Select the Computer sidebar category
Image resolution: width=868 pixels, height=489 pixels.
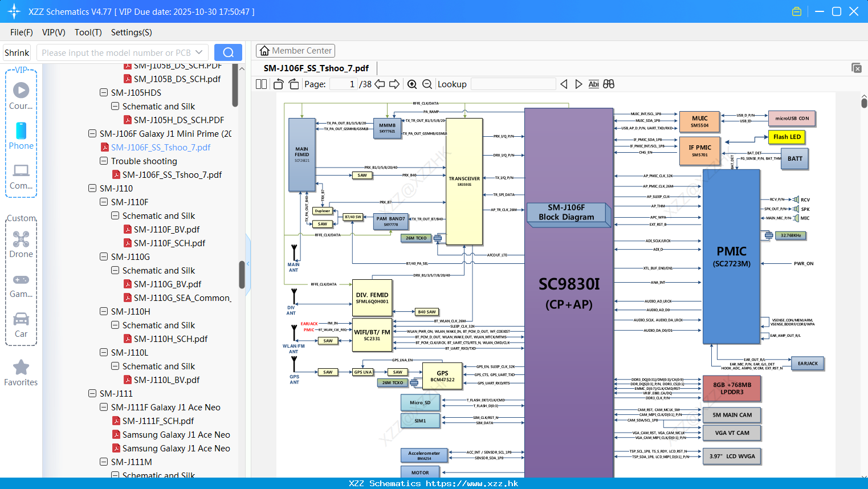coord(21,177)
